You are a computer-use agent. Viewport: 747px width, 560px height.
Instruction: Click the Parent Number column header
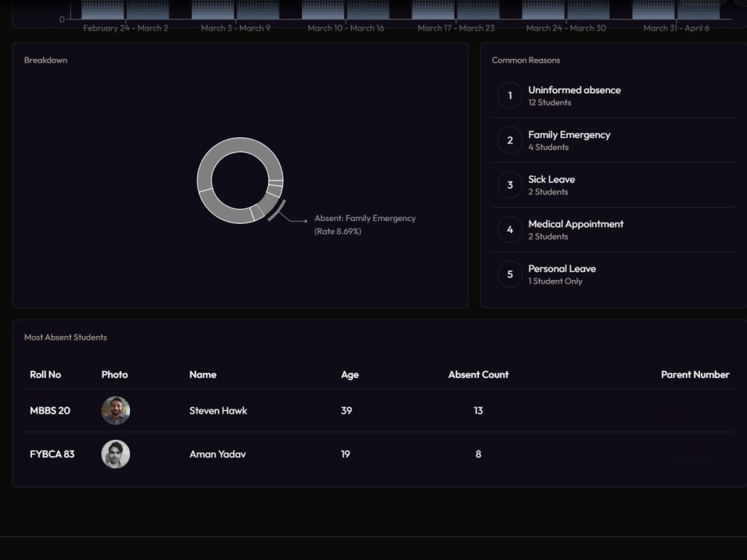pyautogui.click(x=695, y=375)
